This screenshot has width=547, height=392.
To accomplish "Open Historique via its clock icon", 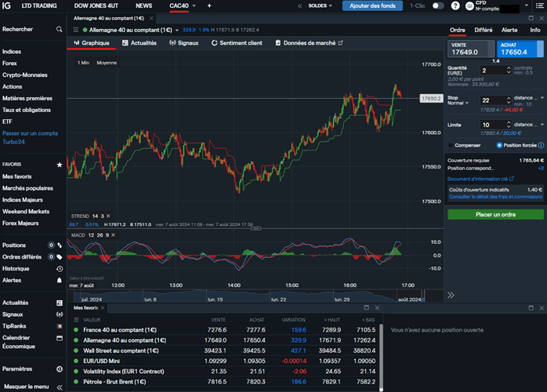I will (60, 268).
